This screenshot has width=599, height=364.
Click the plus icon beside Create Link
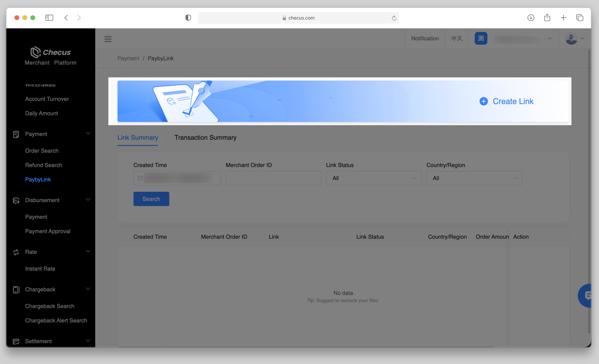pos(483,101)
